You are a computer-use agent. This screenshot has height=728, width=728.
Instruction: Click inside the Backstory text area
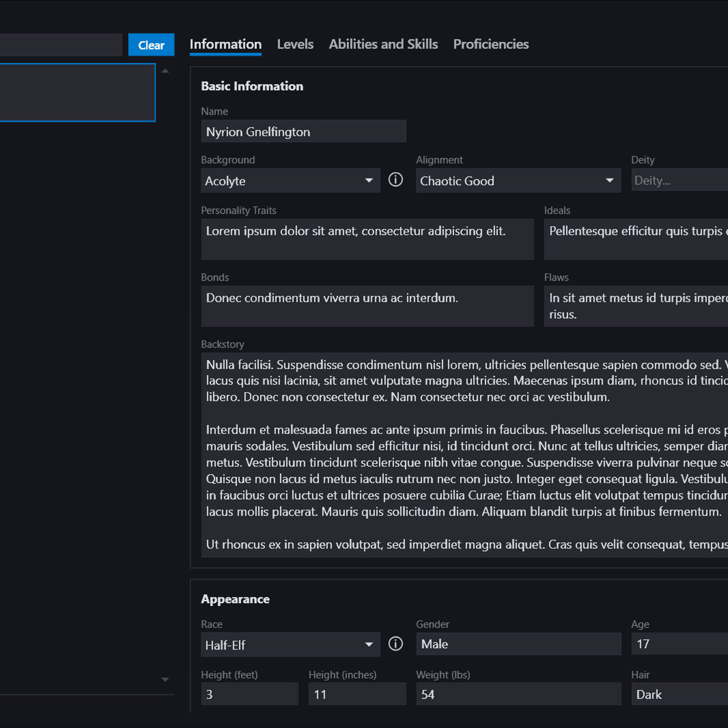(x=464, y=455)
